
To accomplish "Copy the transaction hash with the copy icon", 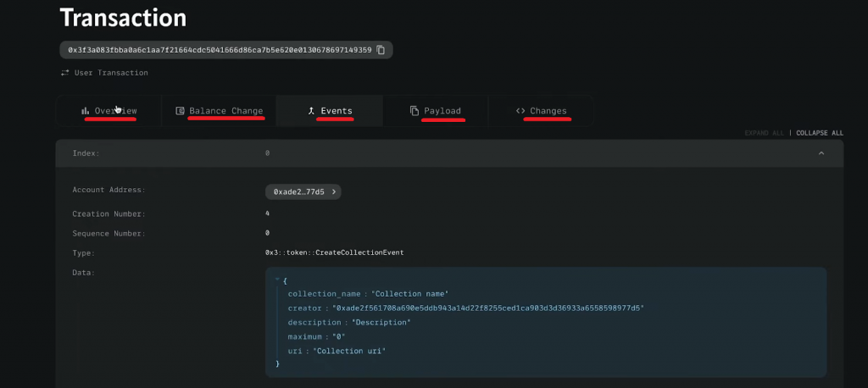I will coord(381,50).
